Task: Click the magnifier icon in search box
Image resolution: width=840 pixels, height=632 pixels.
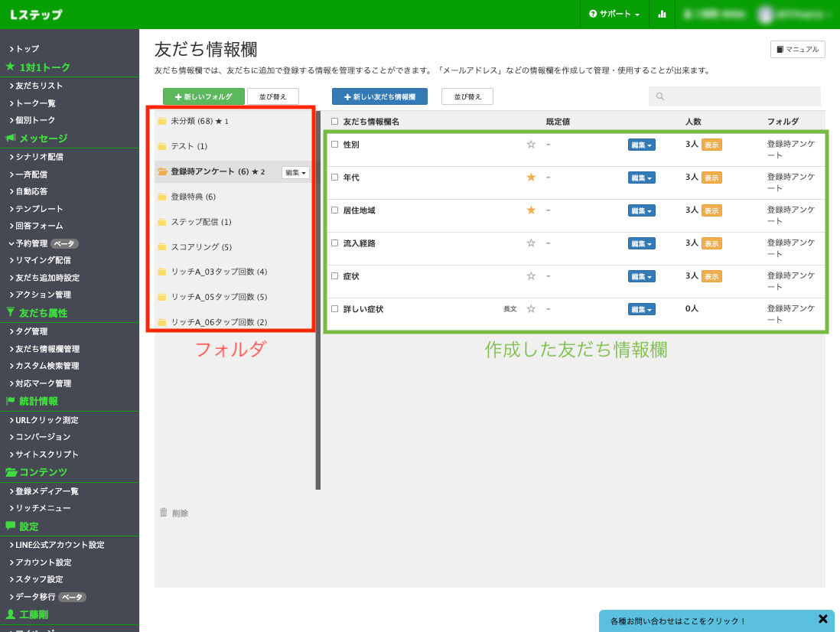Action: pos(660,96)
